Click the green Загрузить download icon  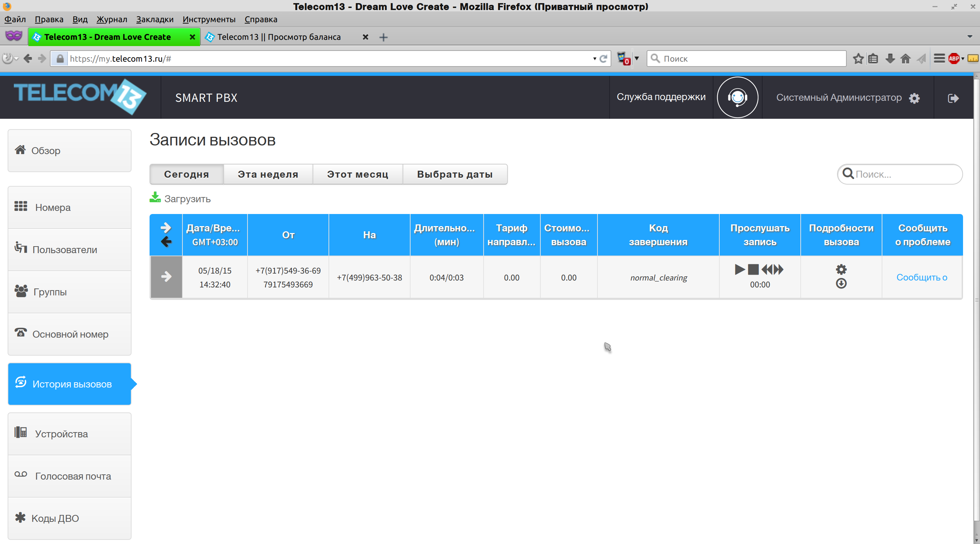coord(155,197)
